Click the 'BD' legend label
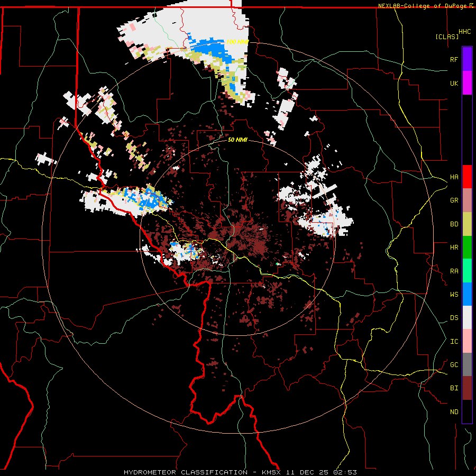 pyautogui.click(x=454, y=224)
